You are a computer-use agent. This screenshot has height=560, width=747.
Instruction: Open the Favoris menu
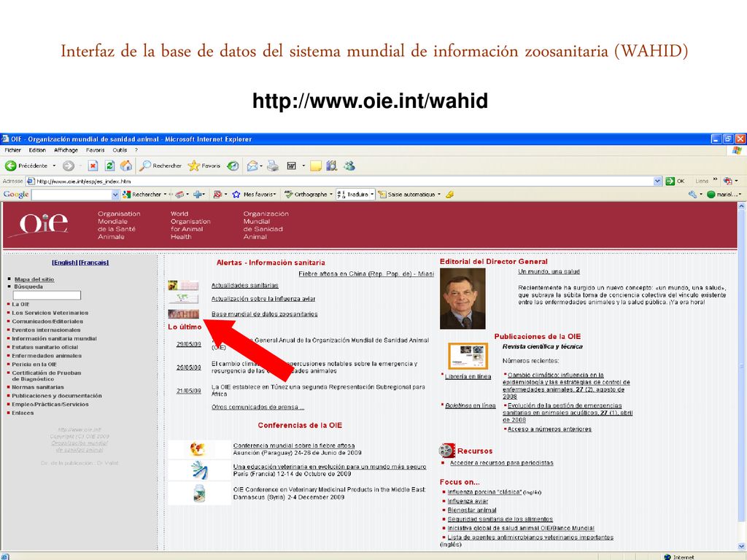[96, 150]
